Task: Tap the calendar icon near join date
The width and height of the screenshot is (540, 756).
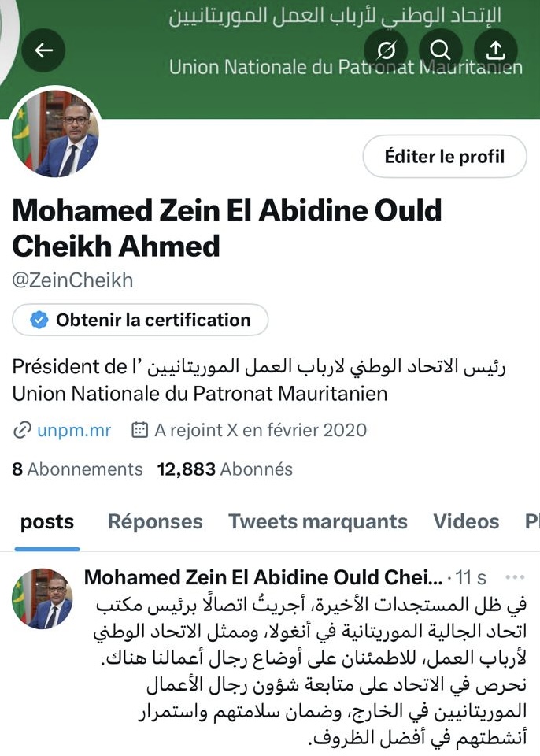Action: pyautogui.click(x=139, y=430)
